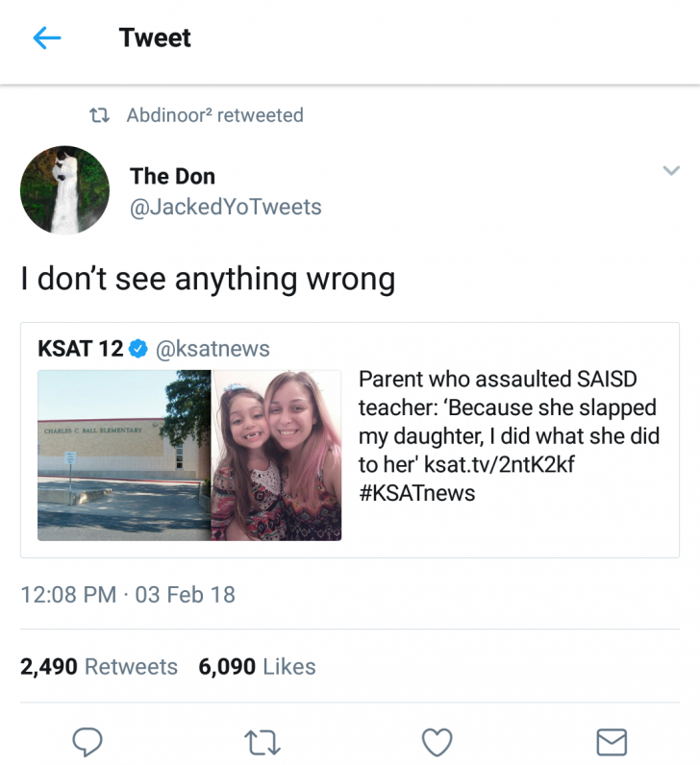700x765 pixels.
Task: Open the #KSATnews hashtag
Action: [x=416, y=493]
